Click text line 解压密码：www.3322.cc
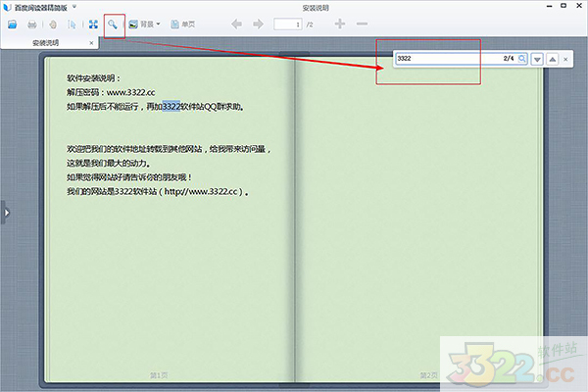This screenshot has height=392, width=588. (x=111, y=92)
